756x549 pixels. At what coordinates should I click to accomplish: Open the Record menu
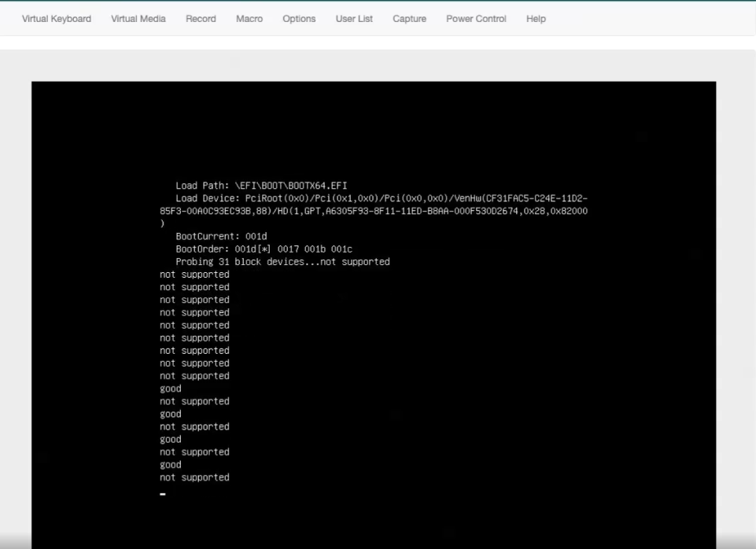tap(201, 19)
